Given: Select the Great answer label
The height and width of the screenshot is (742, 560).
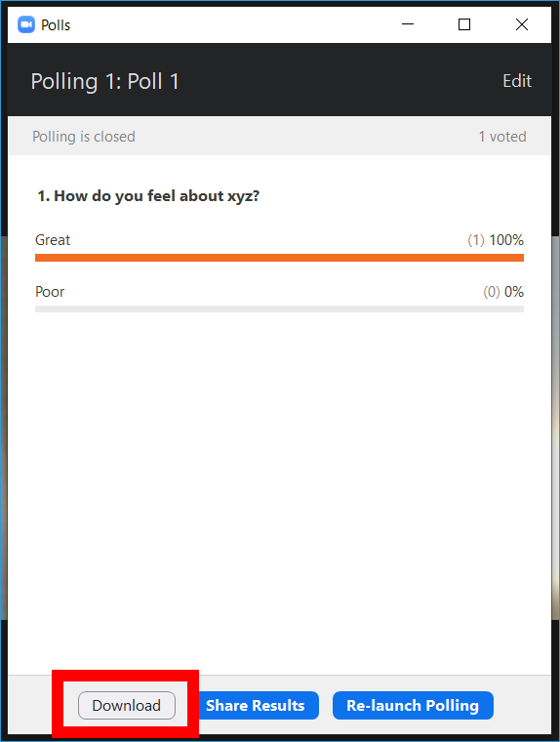Looking at the screenshot, I should coord(53,240).
